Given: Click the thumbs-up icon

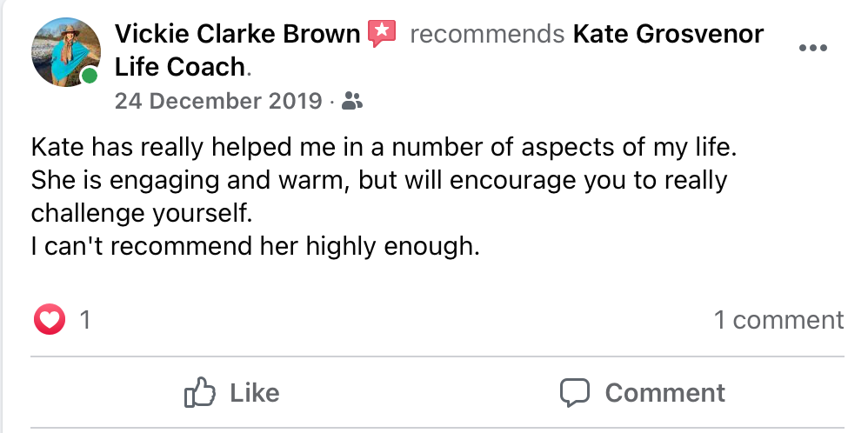Looking at the screenshot, I should (199, 392).
